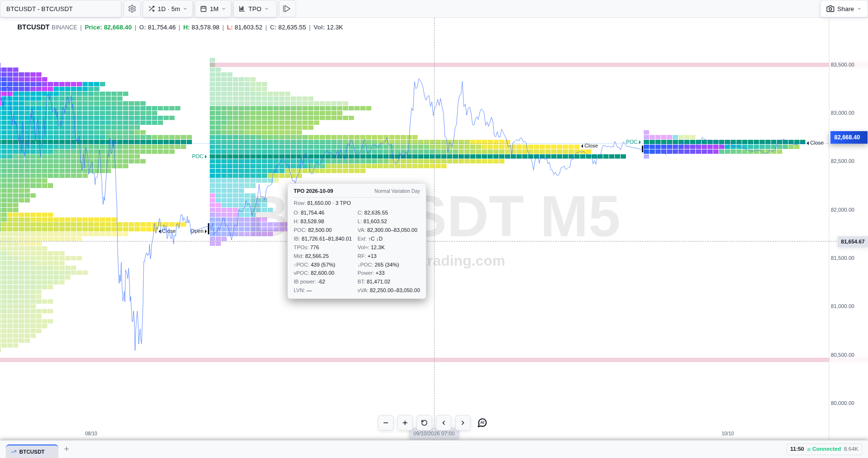Click the 8.64K status bar value
The image size is (868, 458).
(x=851, y=449)
